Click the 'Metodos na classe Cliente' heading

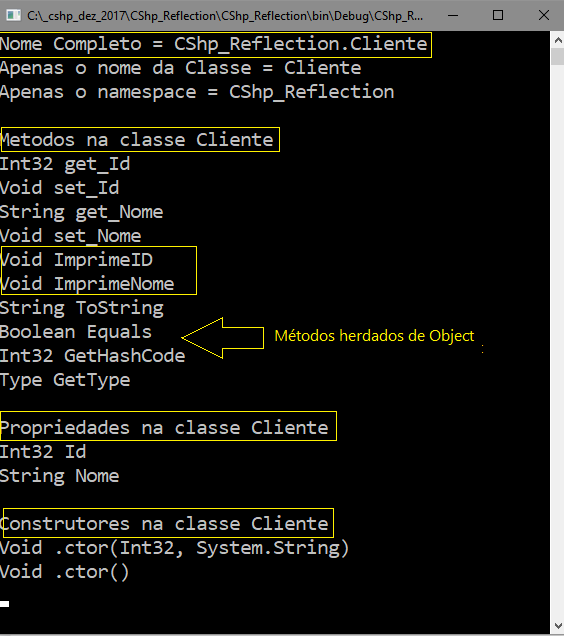137,140
